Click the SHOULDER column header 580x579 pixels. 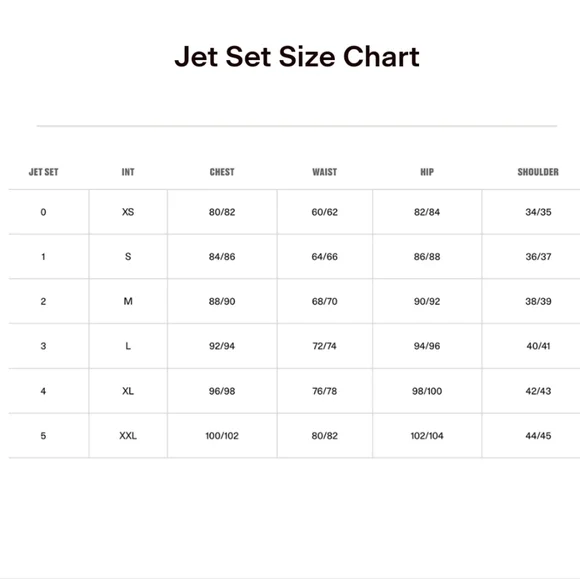(x=538, y=172)
